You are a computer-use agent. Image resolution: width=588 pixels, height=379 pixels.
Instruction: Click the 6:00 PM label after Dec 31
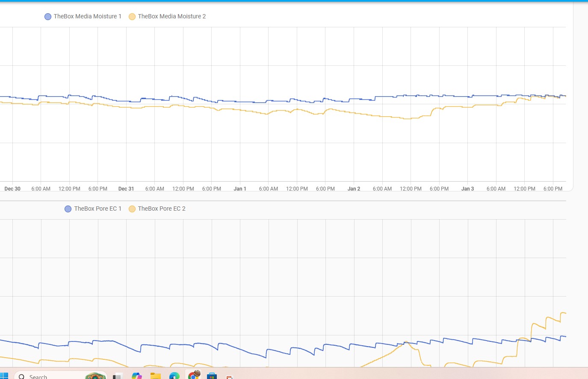tap(212, 188)
